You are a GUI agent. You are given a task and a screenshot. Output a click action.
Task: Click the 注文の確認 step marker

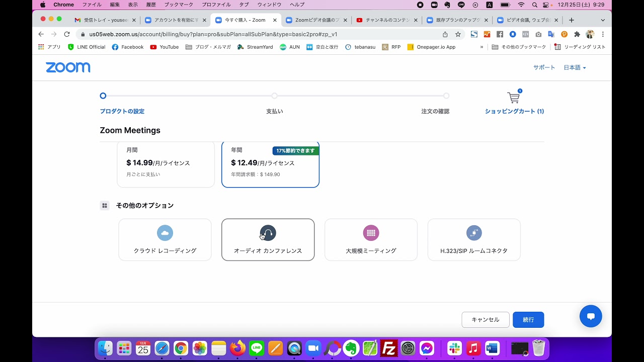446,96
